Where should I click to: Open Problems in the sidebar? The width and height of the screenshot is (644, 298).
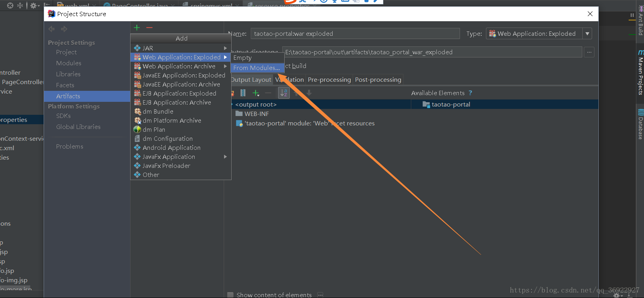tap(70, 146)
